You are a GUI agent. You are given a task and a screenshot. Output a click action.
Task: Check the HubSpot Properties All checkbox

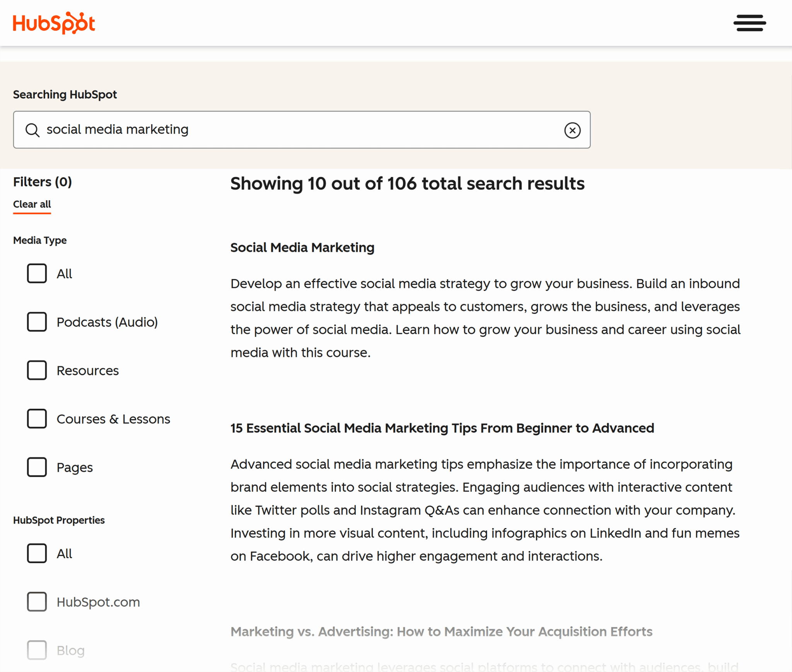pyautogui.click(x=37, y=553)
